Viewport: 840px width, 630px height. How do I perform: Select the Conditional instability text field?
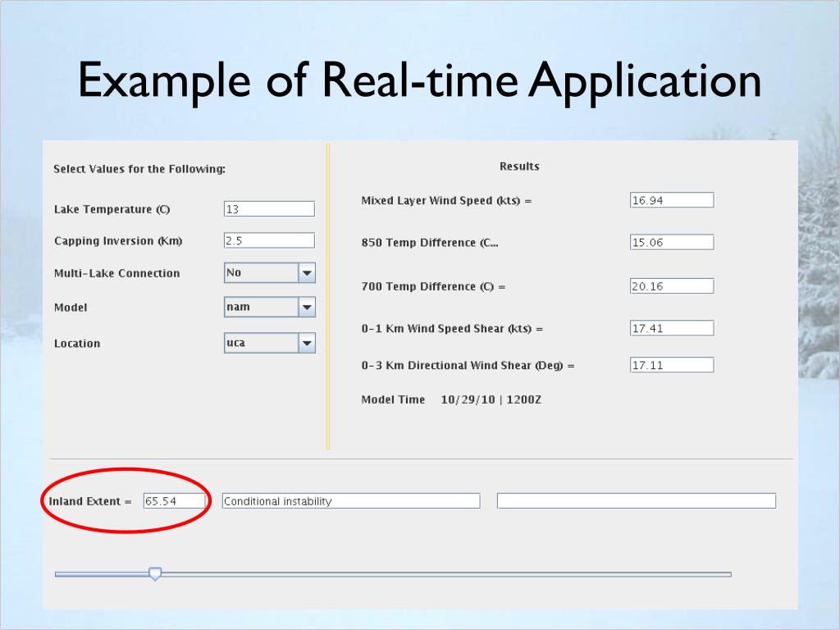tap(350, 501)
